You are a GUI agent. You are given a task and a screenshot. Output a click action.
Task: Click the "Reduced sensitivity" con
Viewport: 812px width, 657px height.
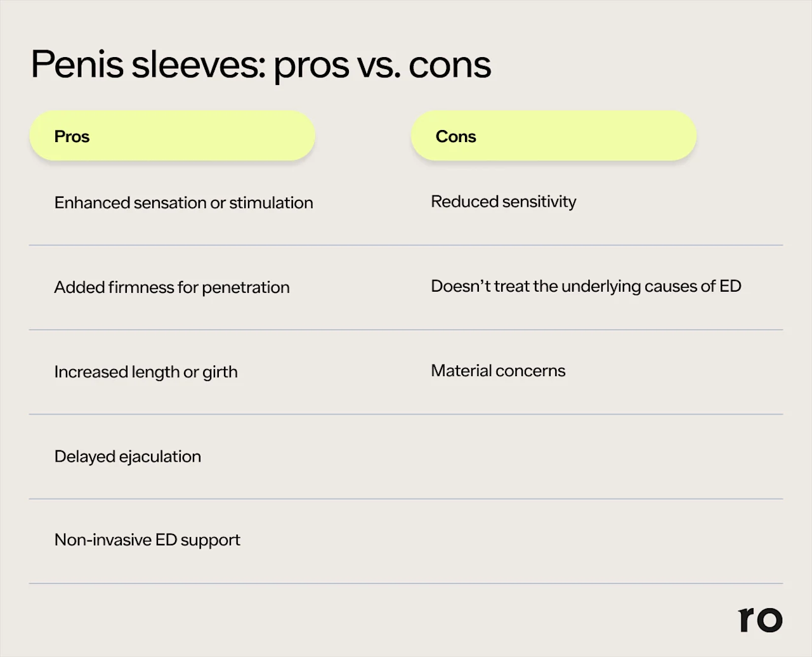[x=503, y=202]
